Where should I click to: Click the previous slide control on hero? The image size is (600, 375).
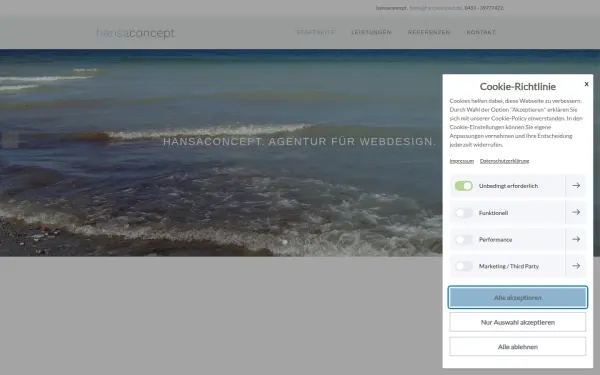[10, 140]
